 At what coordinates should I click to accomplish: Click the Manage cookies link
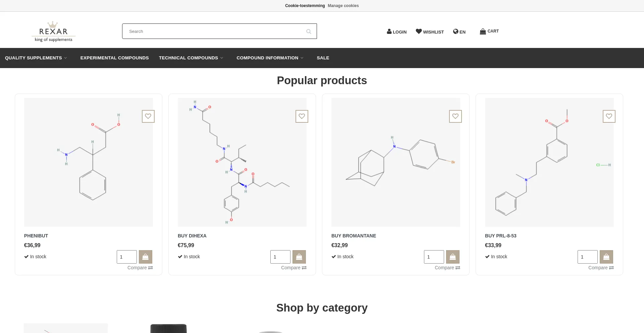(343, 6)
